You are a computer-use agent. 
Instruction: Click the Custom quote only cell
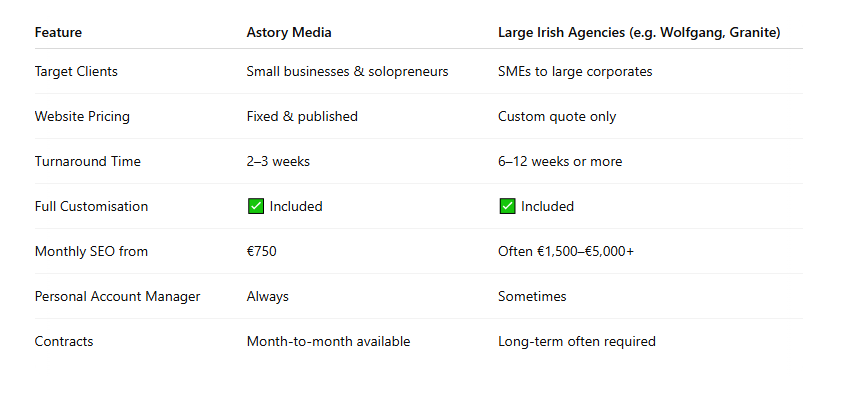557,117
